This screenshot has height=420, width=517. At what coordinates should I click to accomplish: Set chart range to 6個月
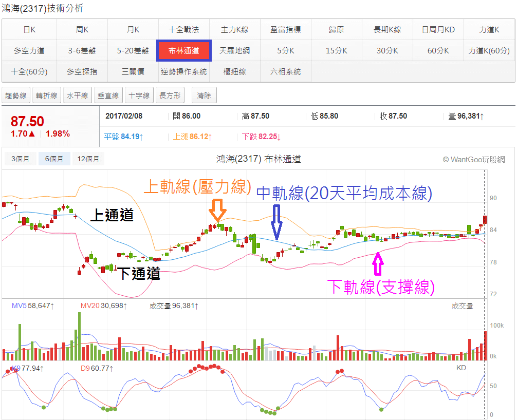pos(54,159)
